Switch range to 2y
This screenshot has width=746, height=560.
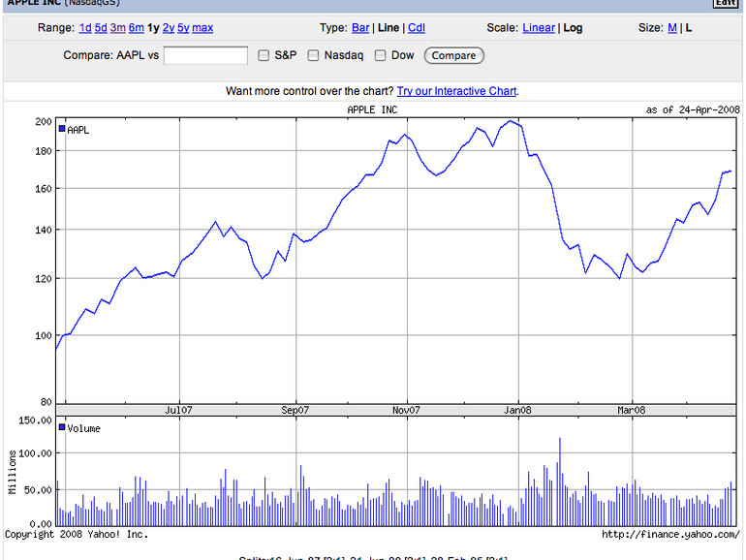169,28
